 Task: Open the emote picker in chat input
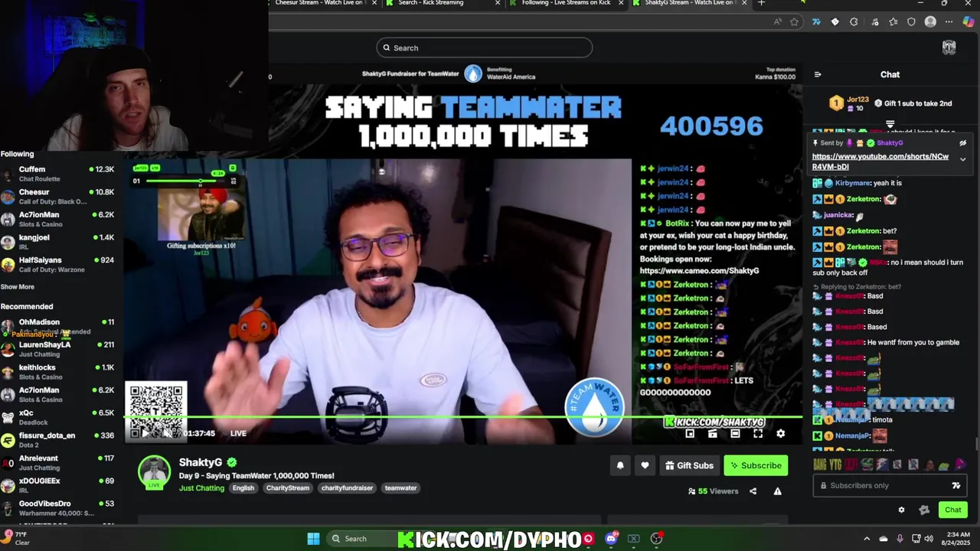point(955,485)
